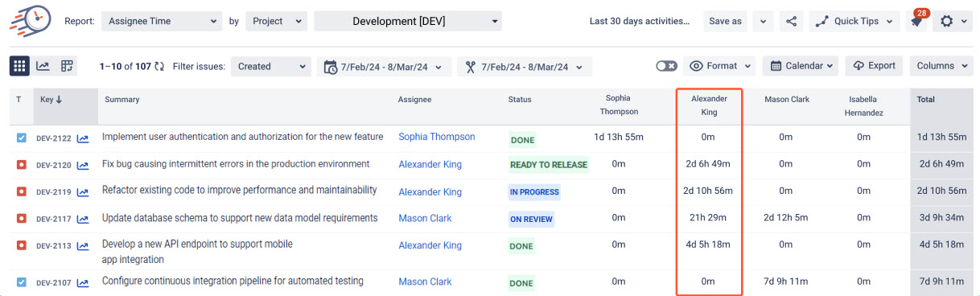Open notifications bell with 28 badge

click(916, 19)
